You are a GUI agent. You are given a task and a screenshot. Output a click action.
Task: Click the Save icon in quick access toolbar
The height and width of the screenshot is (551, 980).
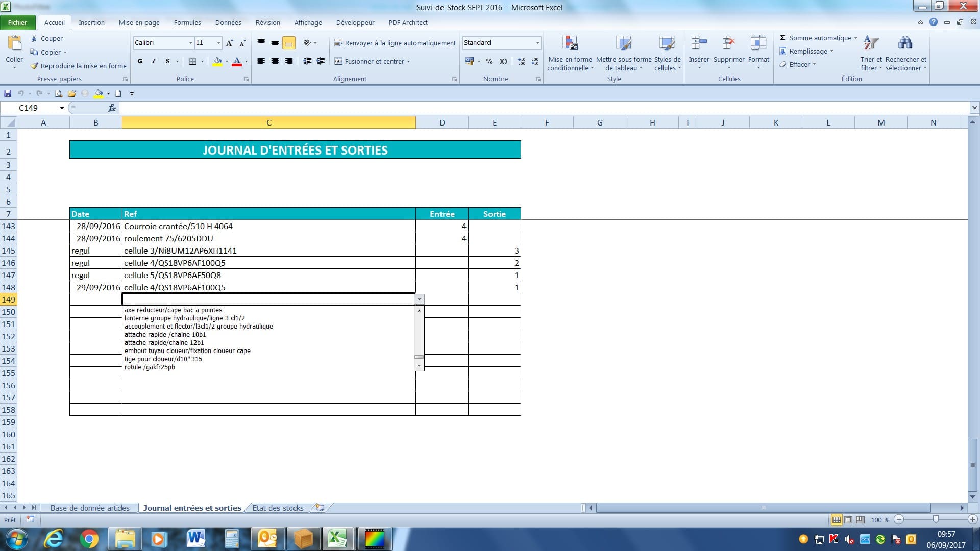click(x=8, y=93)
